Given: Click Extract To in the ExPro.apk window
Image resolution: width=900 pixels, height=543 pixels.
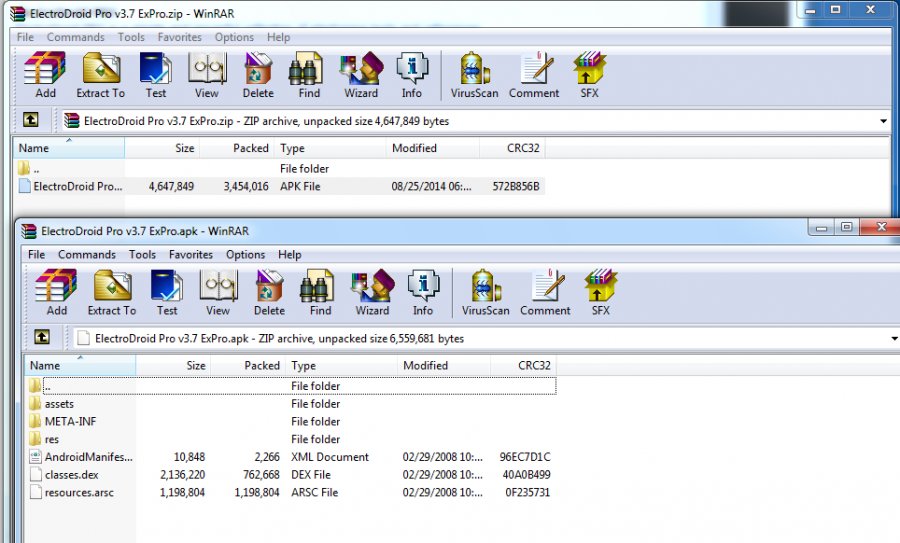Looking at the screenshot, I should coord(112,293).
